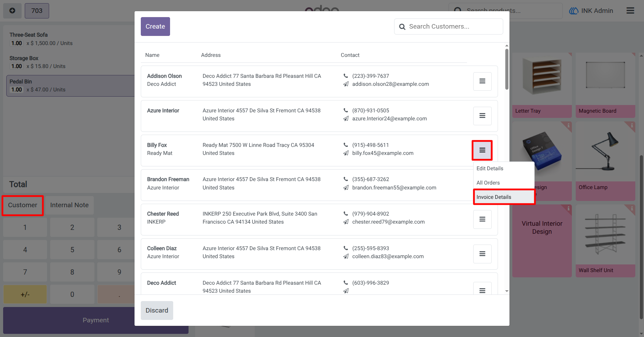
Task: Click the Create customer button
Action: [x=155, y=27]
